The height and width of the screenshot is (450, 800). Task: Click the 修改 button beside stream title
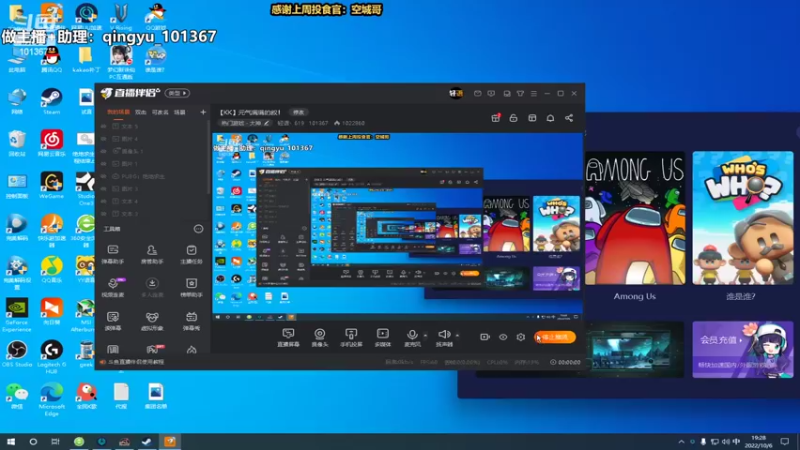298,112
